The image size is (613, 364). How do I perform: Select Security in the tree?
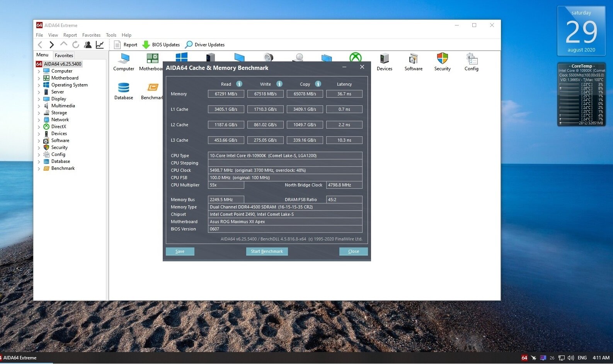(59, 147)
